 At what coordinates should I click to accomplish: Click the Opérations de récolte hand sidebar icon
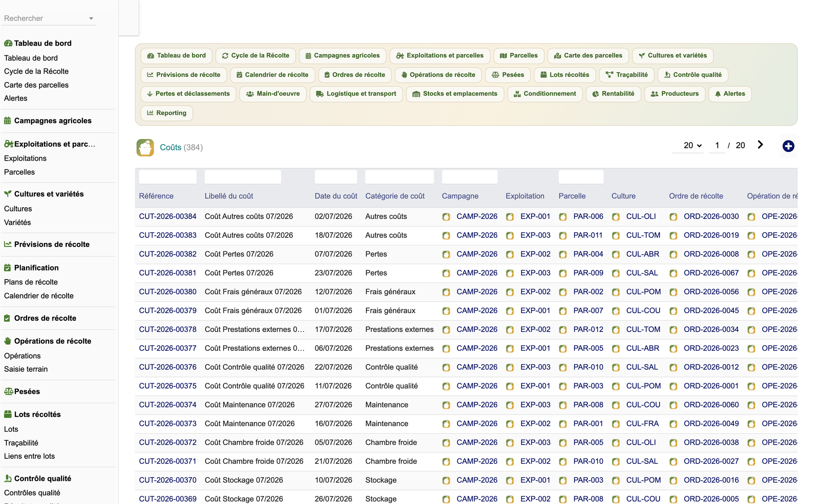pyautogui.click(x=8, y=341)
